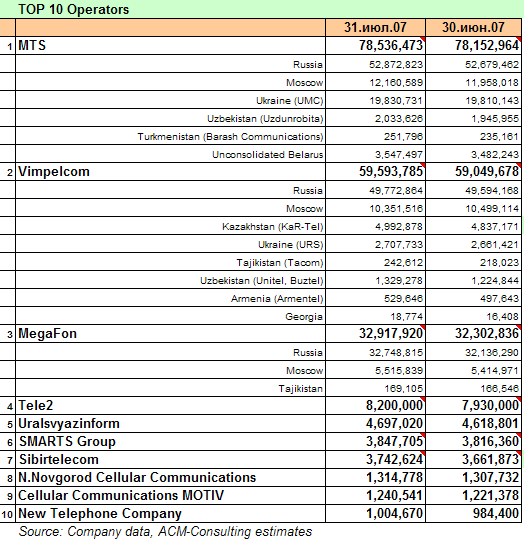
Task: Select the 31.июл.07 column header
Action: click(375, 27)
